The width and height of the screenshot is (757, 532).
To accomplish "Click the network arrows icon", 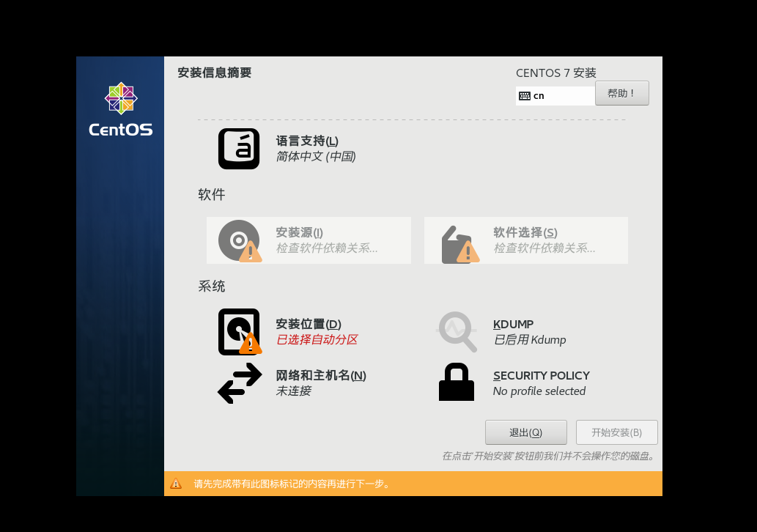I will click(240, 383).
